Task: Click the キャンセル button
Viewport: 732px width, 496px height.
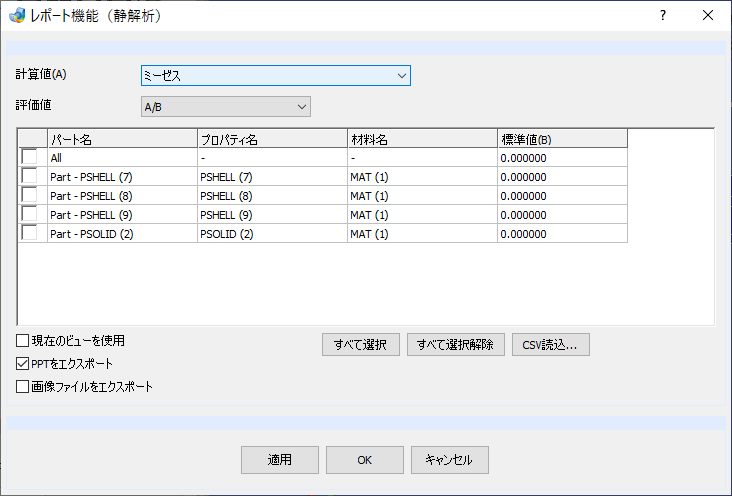Action: pyautogui.click(x=450, y=460)
